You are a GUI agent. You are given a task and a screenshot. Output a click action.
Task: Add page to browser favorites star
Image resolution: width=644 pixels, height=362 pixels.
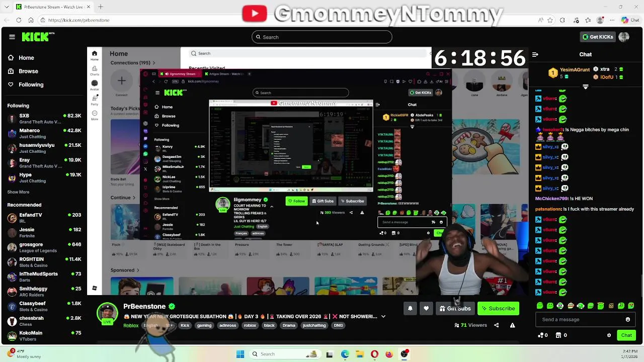[550, 20]
